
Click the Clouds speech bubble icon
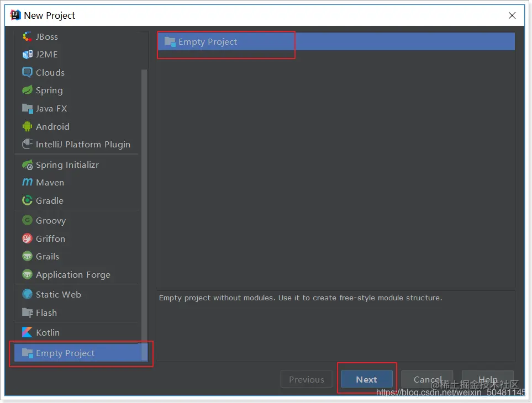(27, 72)
